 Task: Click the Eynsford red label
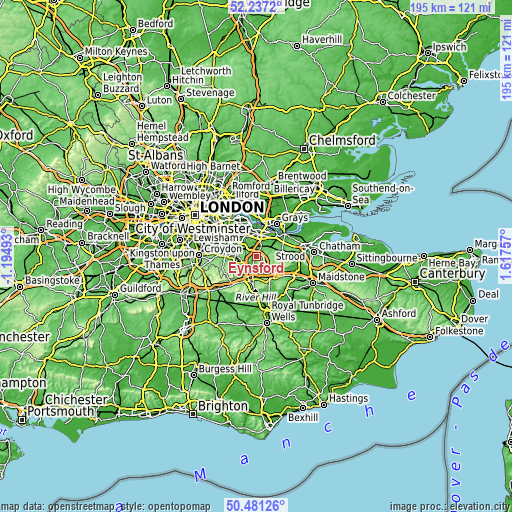pos(256,268)
